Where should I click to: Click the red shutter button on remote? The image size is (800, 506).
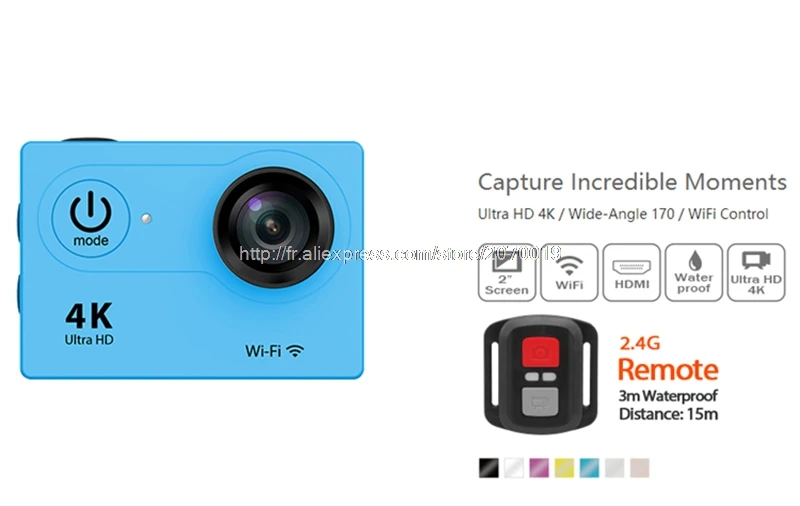[x=540, y=352]
